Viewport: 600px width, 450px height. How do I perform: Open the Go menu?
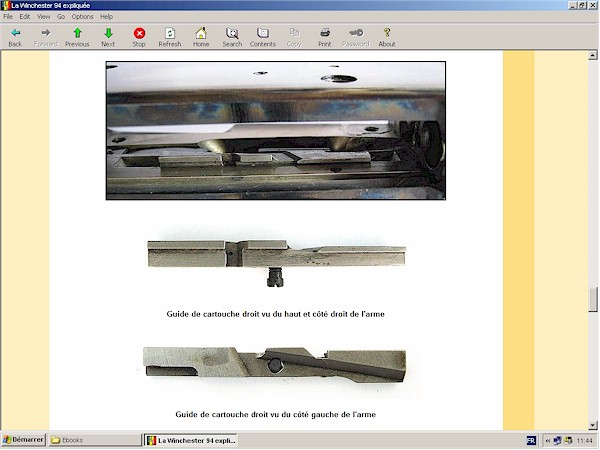click(x=61, y=17)
